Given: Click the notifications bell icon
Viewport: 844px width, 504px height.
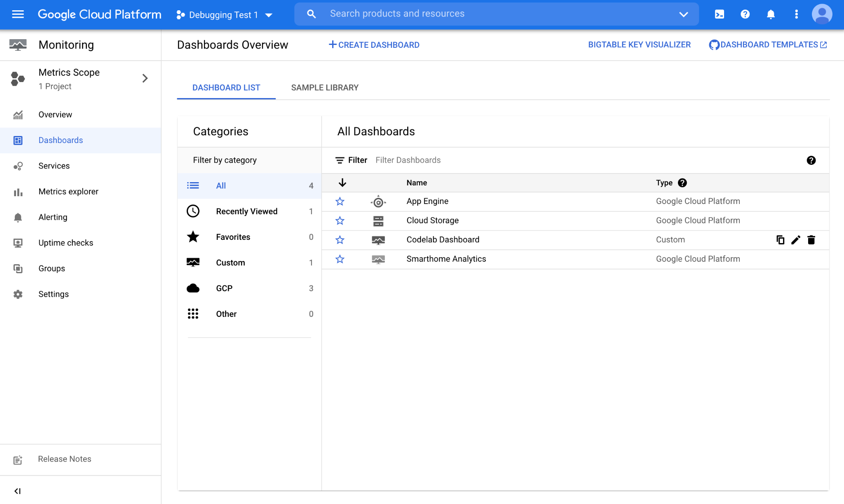Looking at the screenshot, I should point(771,14).
